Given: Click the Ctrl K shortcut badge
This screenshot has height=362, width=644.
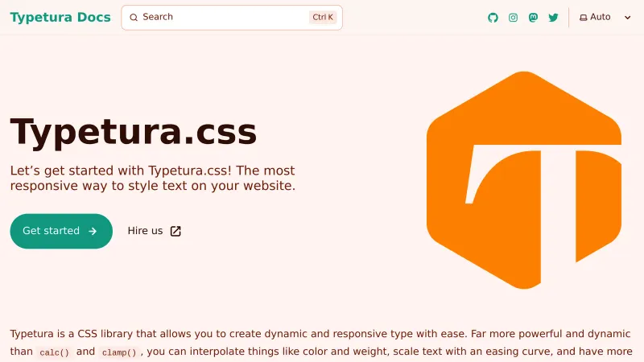Looking at the screenshot, I should [322, 17].
